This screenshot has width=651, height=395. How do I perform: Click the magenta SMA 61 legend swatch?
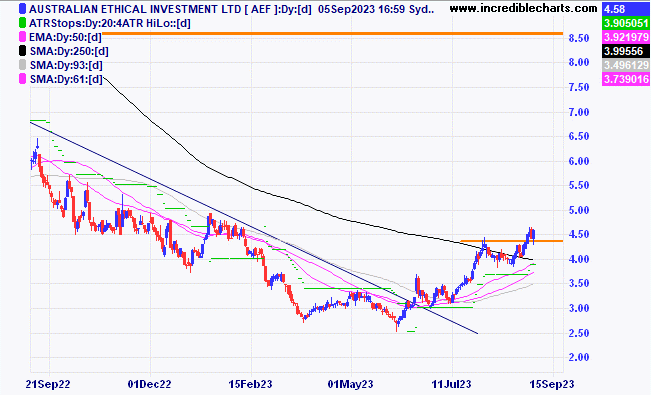click(x=22, y=79)
